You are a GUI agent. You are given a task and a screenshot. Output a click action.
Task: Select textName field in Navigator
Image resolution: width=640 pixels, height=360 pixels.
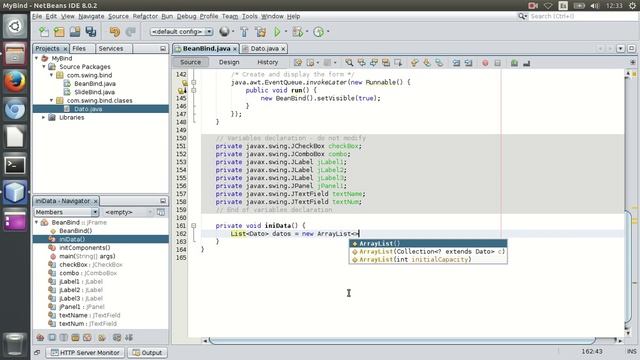(x=89, y=316)
